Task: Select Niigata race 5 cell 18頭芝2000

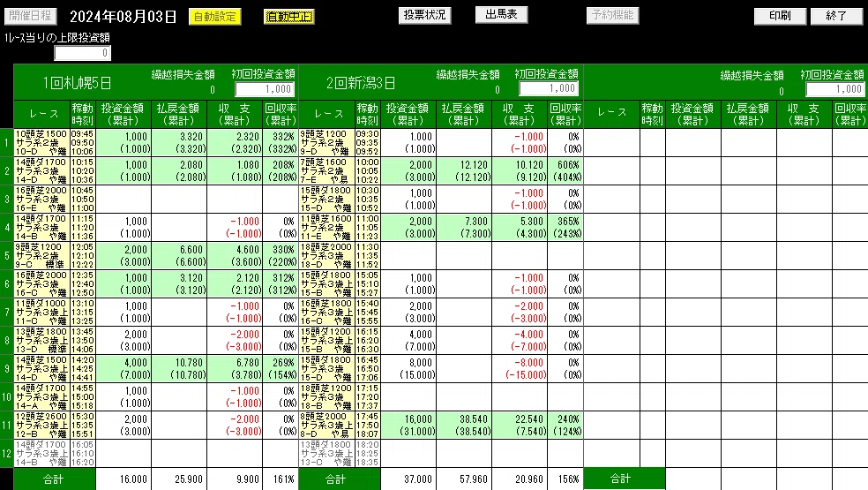Action: (x=326, y=255)
